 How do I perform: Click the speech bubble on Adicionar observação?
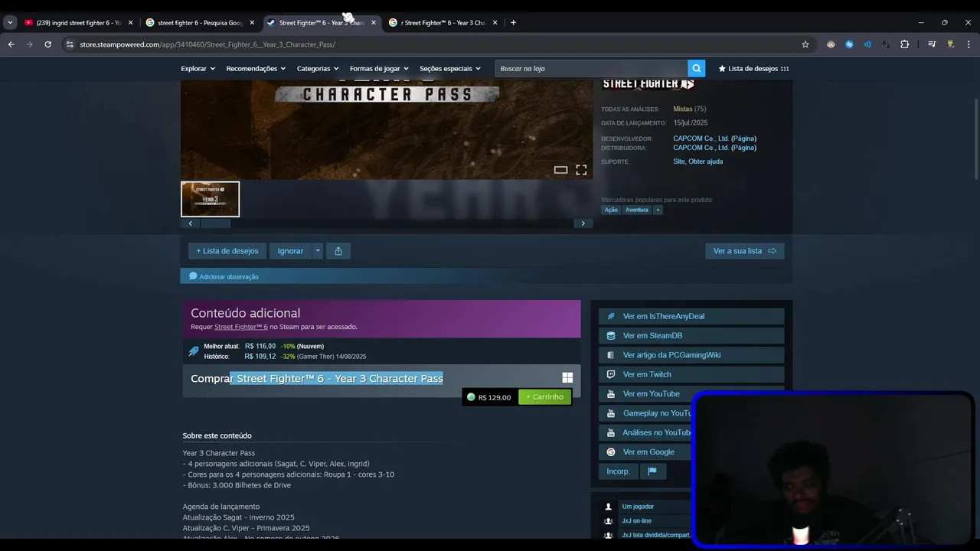(x=193, y=276)
